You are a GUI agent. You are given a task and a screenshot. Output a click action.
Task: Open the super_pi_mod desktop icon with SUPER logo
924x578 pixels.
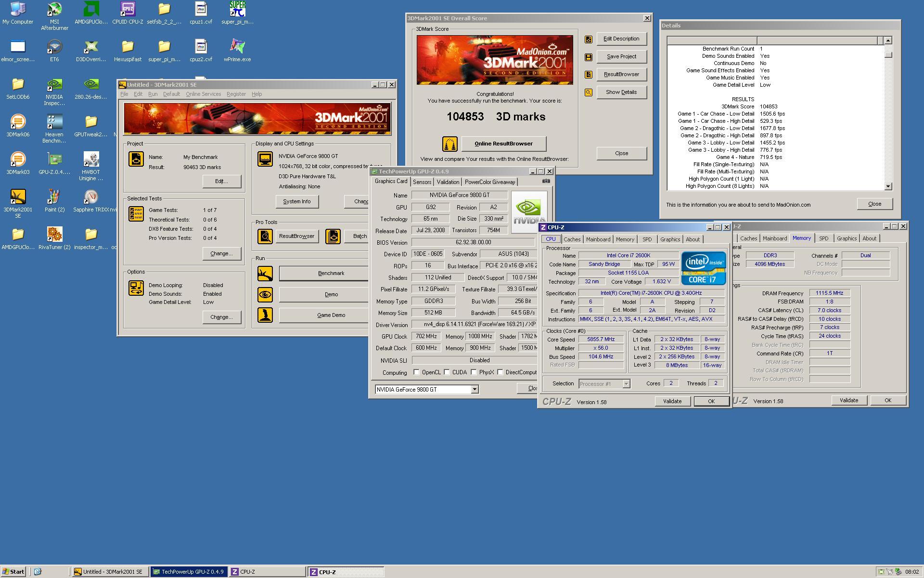[237, 13]
